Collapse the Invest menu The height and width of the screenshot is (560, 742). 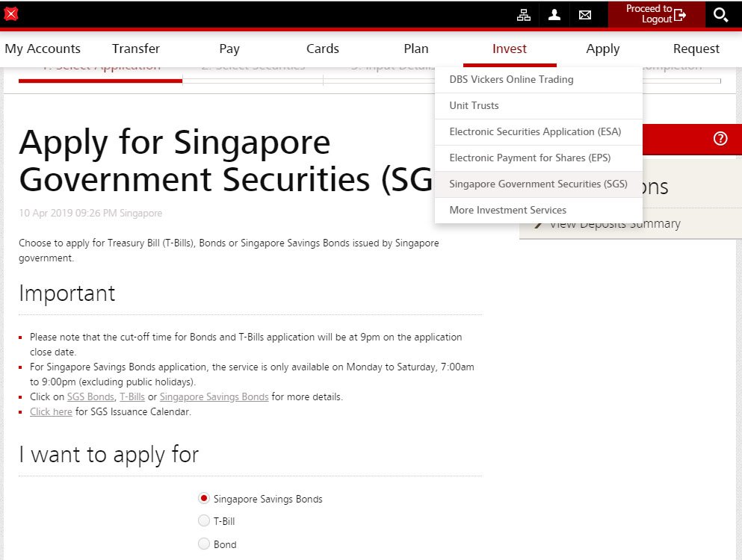click(510, 49)
